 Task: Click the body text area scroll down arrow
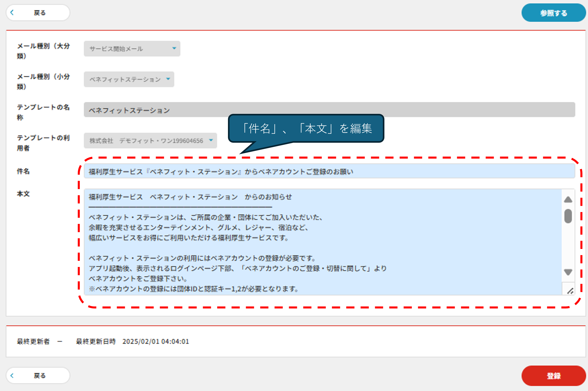click(x=568, y=272)
